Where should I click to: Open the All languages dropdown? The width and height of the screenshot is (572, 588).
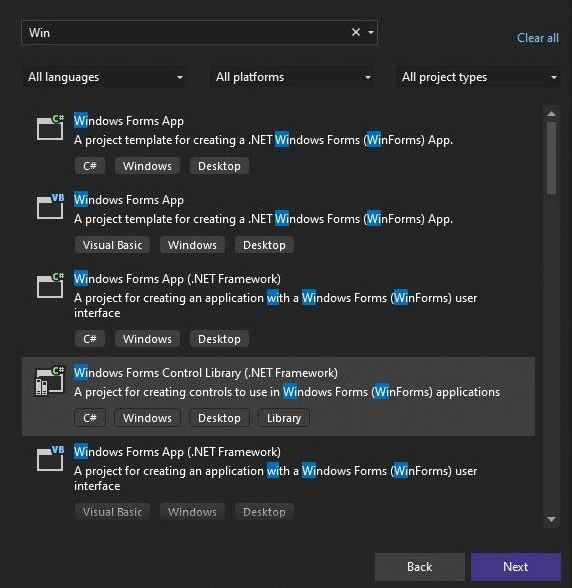click(104, 77)
